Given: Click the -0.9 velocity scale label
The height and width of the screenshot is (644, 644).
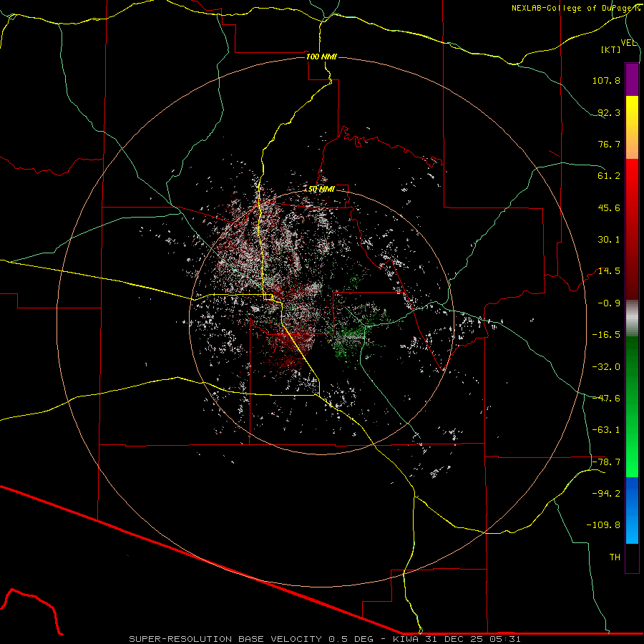Looking at the screenshot, I should tap(608, 303).
